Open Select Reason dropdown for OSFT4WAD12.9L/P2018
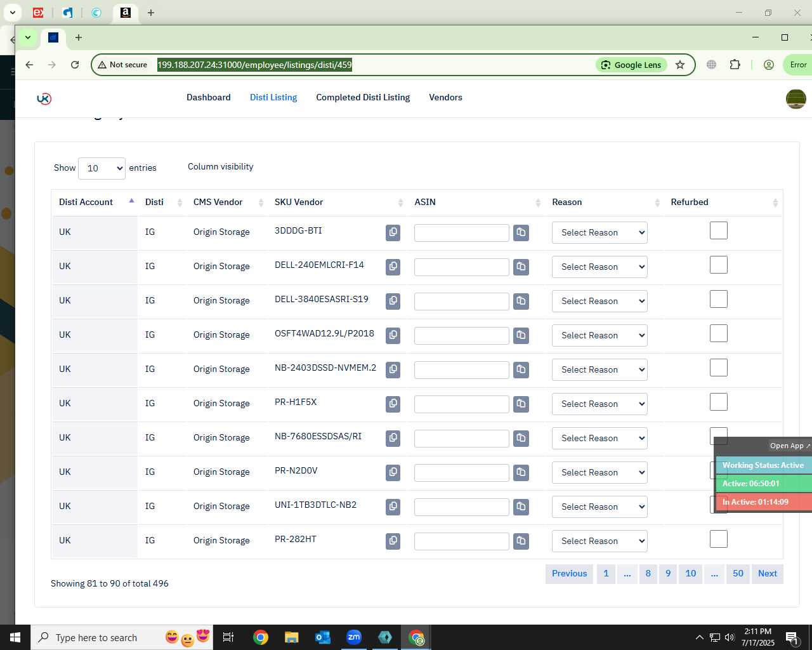Viewport: 812px width, 650px height. pyautogui.click(x=599, y=335)
